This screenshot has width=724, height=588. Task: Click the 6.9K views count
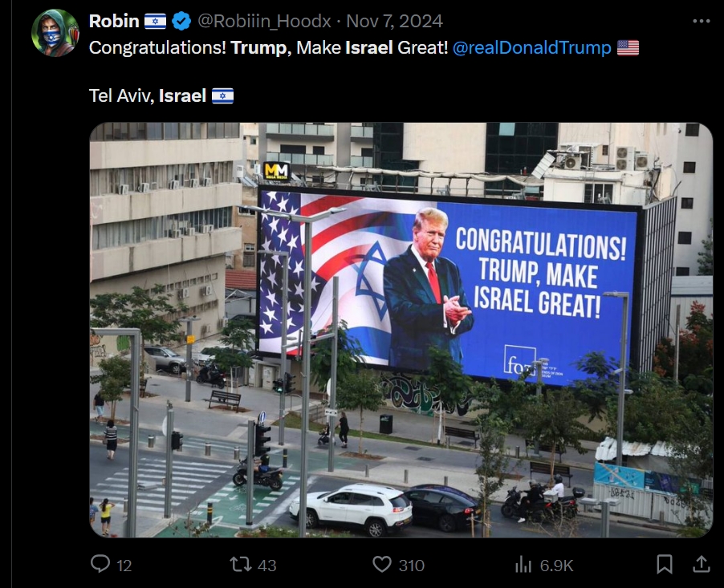556,566
